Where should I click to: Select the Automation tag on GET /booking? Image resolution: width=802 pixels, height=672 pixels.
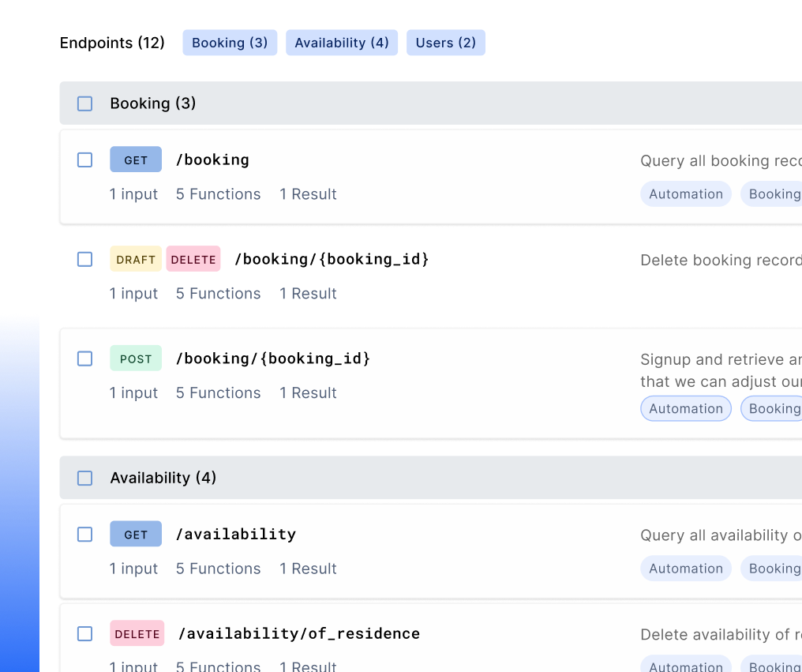tap(685, 193)
